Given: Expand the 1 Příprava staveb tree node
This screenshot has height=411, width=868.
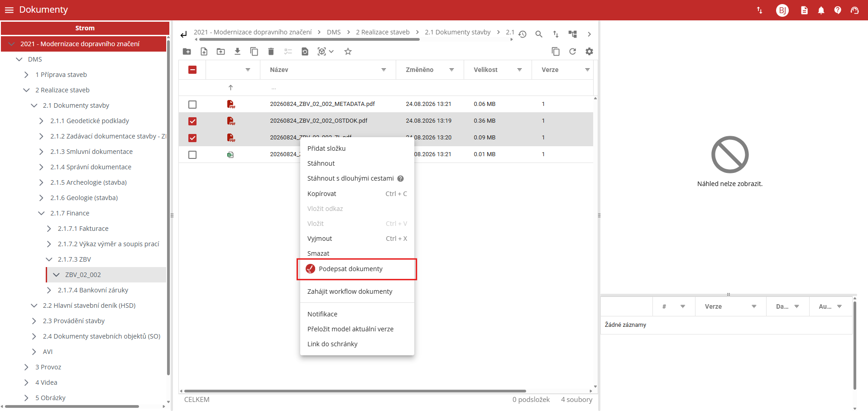Looking at the screenshot, I should tap(26, 75).
